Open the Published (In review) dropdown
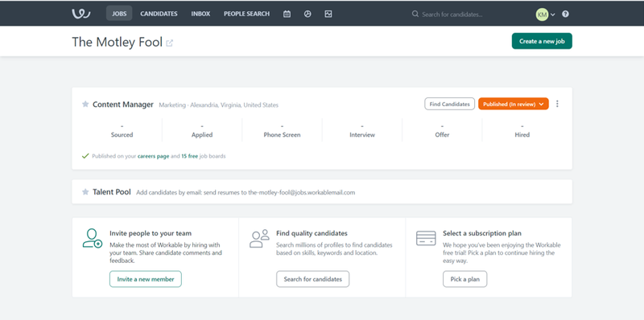Screen dimensions: 644x320 click(x=514, y=104)
